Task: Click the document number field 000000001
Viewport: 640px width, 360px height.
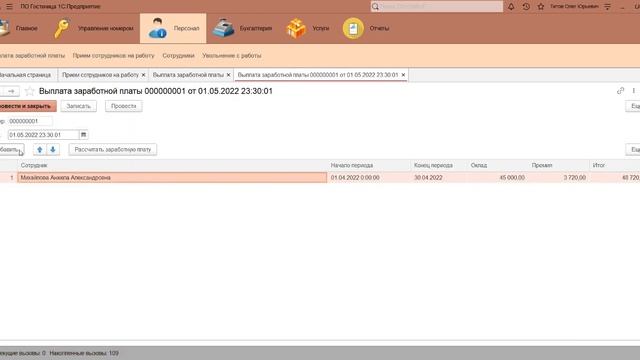Action: (30, 121)
